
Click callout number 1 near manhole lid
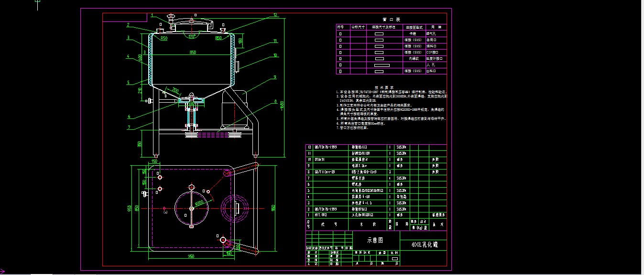(152, 15)
